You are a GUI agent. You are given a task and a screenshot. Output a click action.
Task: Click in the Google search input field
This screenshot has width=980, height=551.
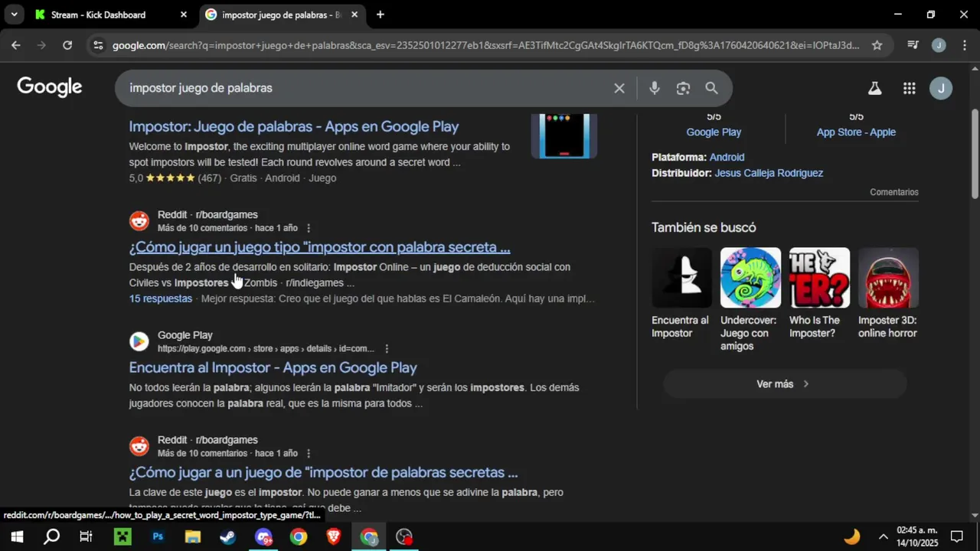367,88
